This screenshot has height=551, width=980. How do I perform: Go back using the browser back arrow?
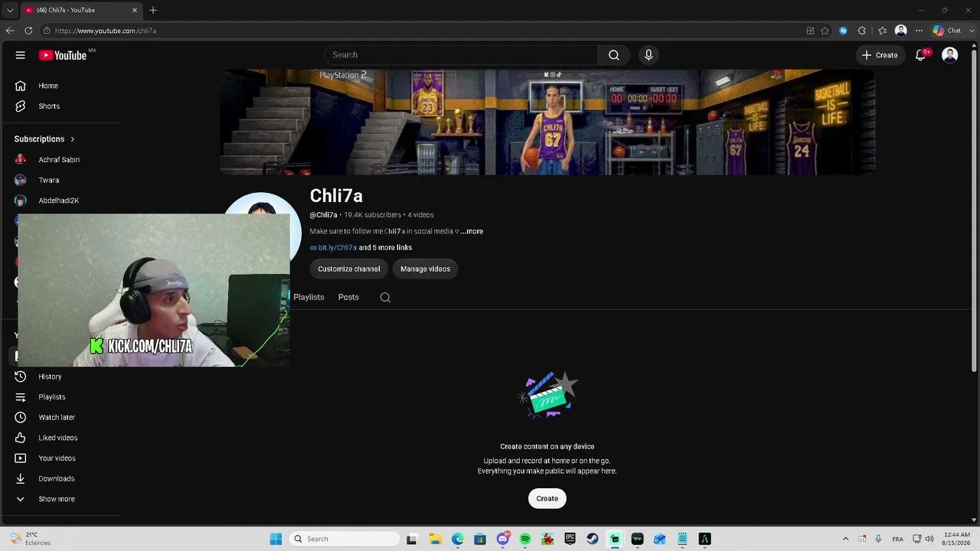tap(10, 31)
